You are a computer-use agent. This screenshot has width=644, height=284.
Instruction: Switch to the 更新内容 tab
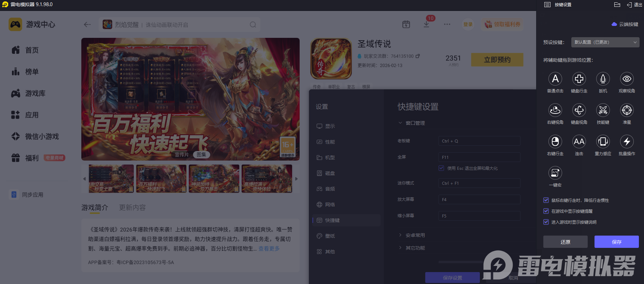pyautogui.click(x=132, y=207)
